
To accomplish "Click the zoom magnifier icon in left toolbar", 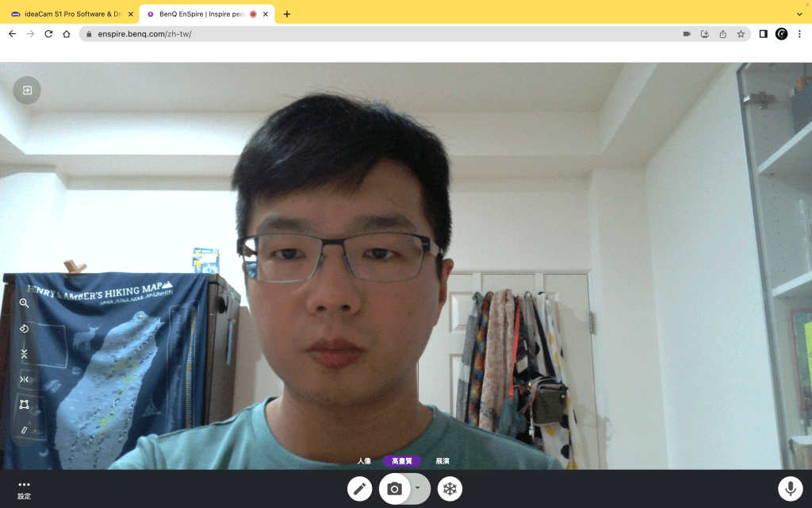I will tap(25, 303).
